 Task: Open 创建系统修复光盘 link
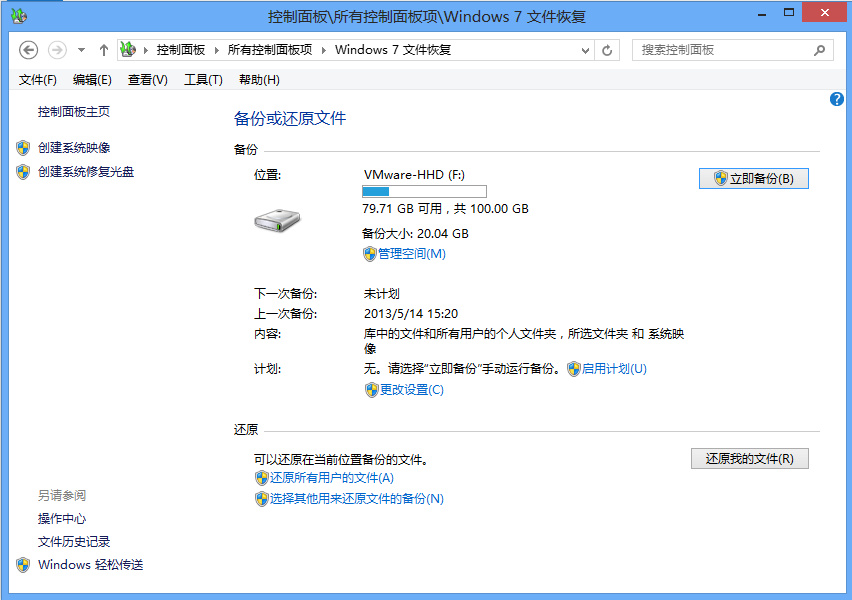(x=86, y=172)
